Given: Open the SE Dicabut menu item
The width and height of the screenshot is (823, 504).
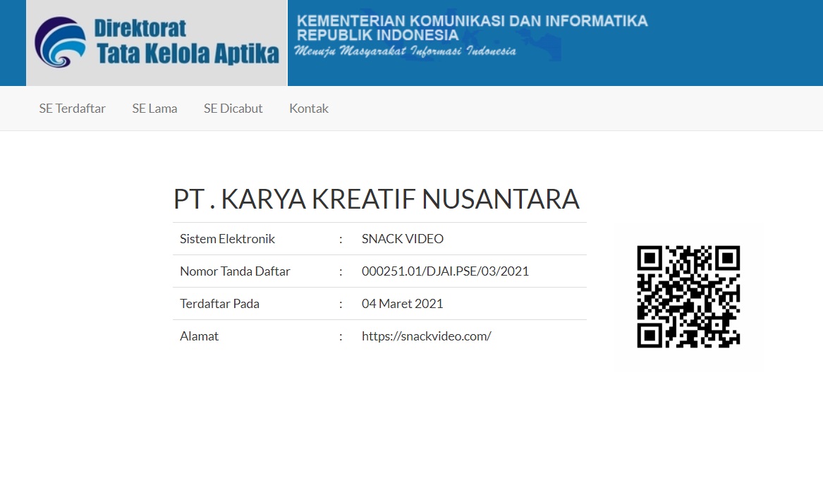Looking at the screenshot, I should pos(233,109).
